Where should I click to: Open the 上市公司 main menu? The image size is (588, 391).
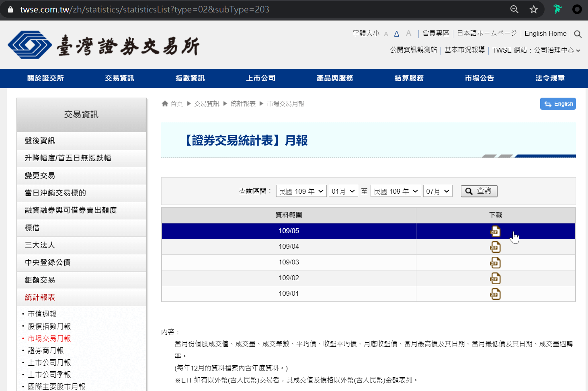coord(261,78)
